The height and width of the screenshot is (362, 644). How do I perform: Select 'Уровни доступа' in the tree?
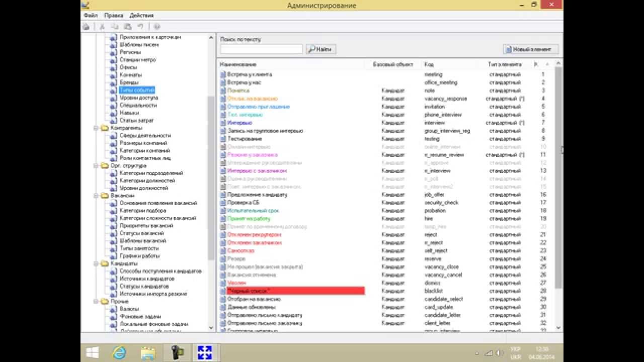click(138, 98)
